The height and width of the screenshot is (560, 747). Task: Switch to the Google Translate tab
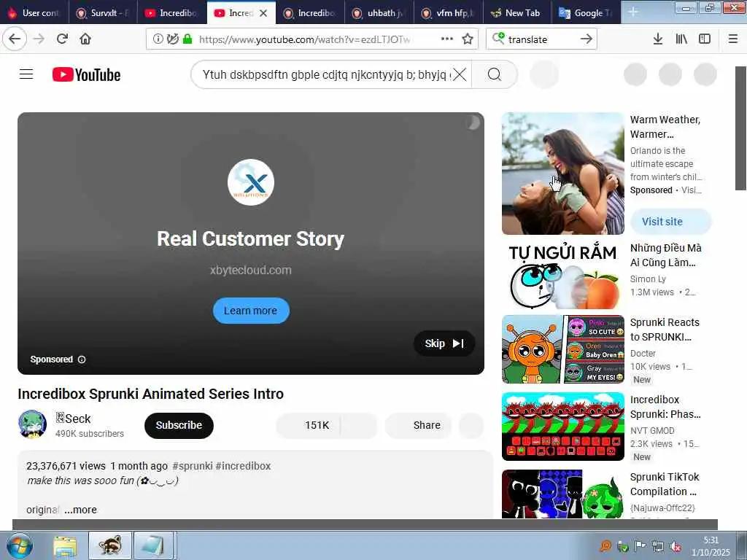click(587, 13)
